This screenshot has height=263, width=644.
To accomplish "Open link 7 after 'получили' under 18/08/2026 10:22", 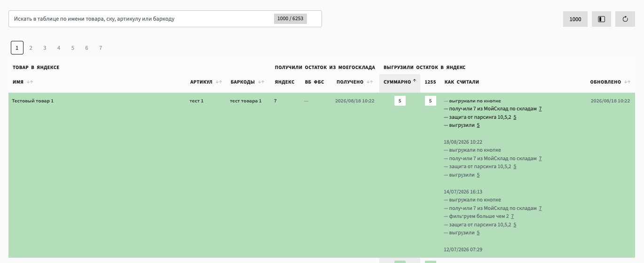I will [x=540, y=159].
